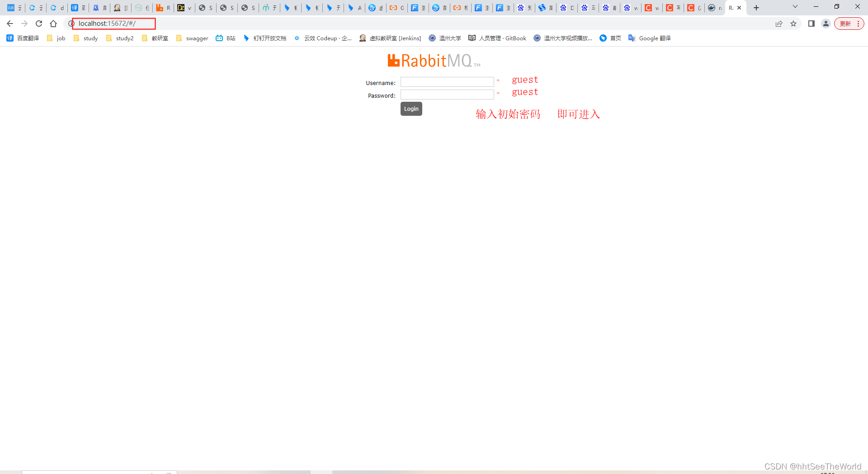The width and height of the screenshot is (868, 474).
Task: Open the 教研室 bookmarks folder
Action: point(155,38)
